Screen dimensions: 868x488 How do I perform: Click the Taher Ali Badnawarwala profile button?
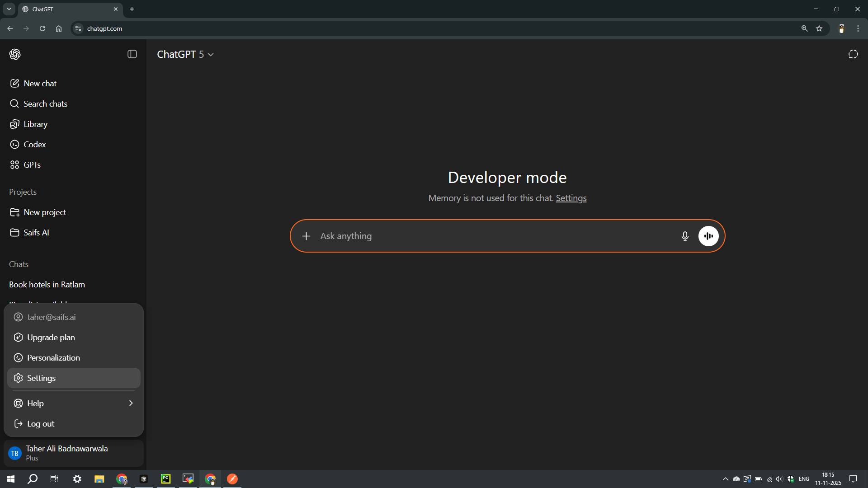(74, 453)
